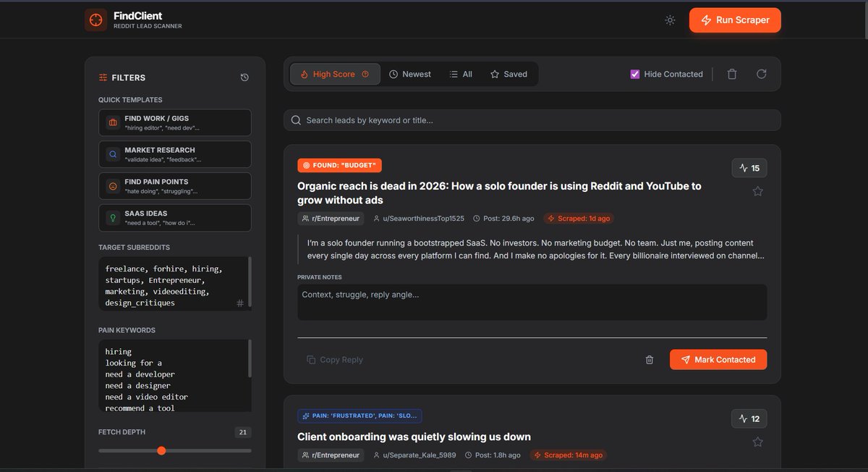
Task: Mark the Organic reach lead as contacted
Action: pyautogui.click(x=718, y=360)
